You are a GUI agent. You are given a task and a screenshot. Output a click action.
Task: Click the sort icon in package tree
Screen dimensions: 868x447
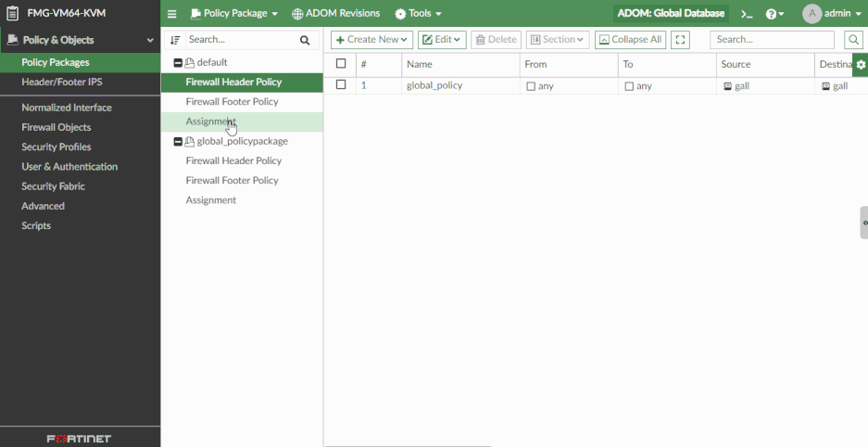[x=175, y=40]
